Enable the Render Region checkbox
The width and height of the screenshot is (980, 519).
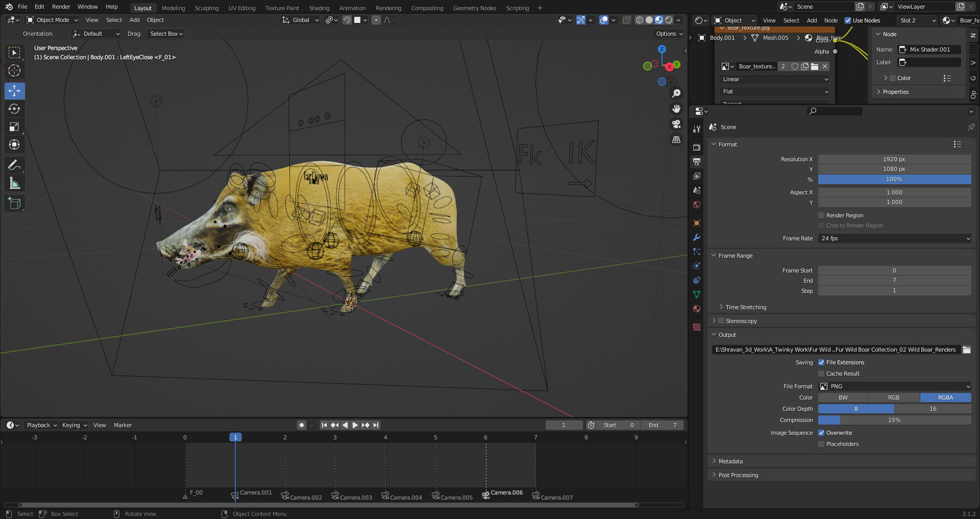(821, 215)
